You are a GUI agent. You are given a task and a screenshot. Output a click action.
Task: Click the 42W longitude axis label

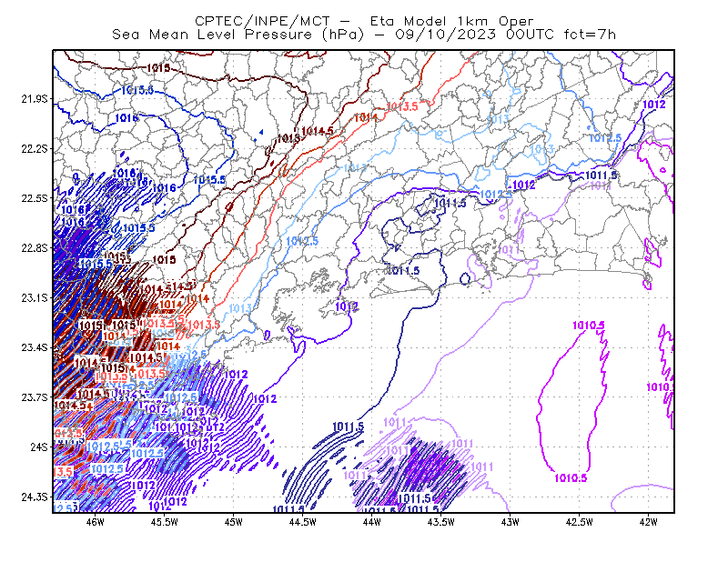click(648, 522)
